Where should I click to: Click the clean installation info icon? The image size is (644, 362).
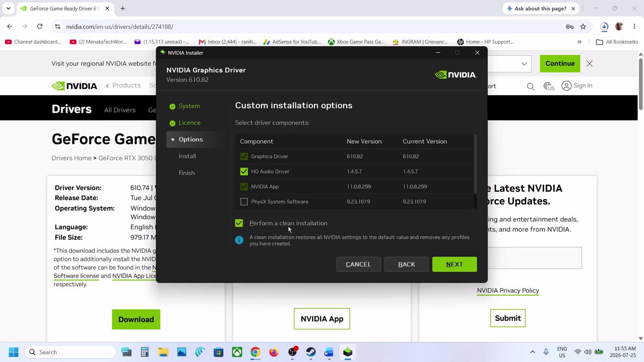239,240
